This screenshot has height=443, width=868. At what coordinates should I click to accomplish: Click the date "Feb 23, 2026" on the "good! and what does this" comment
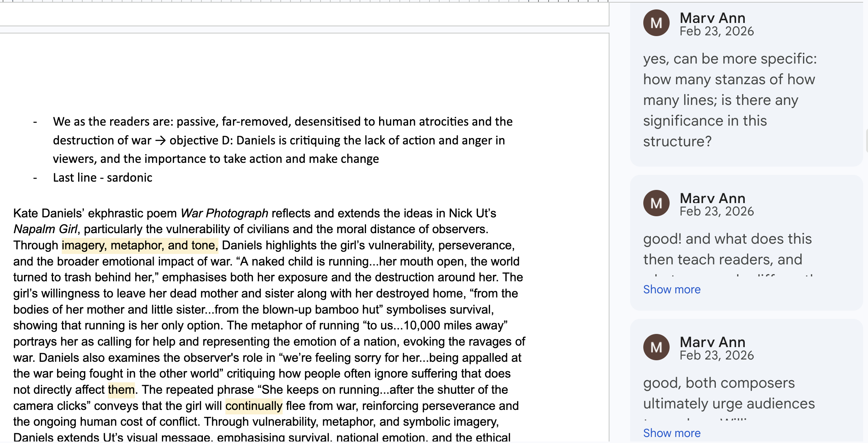[x=717, y=211]
